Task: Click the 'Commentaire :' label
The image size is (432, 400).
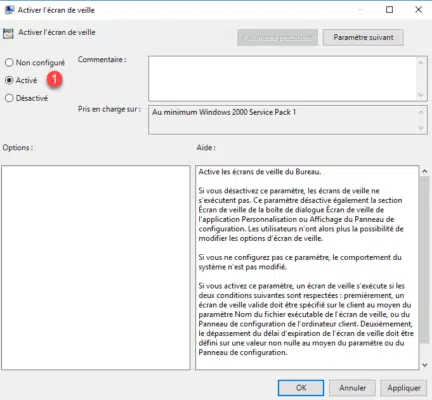Action: click(102, 60)
